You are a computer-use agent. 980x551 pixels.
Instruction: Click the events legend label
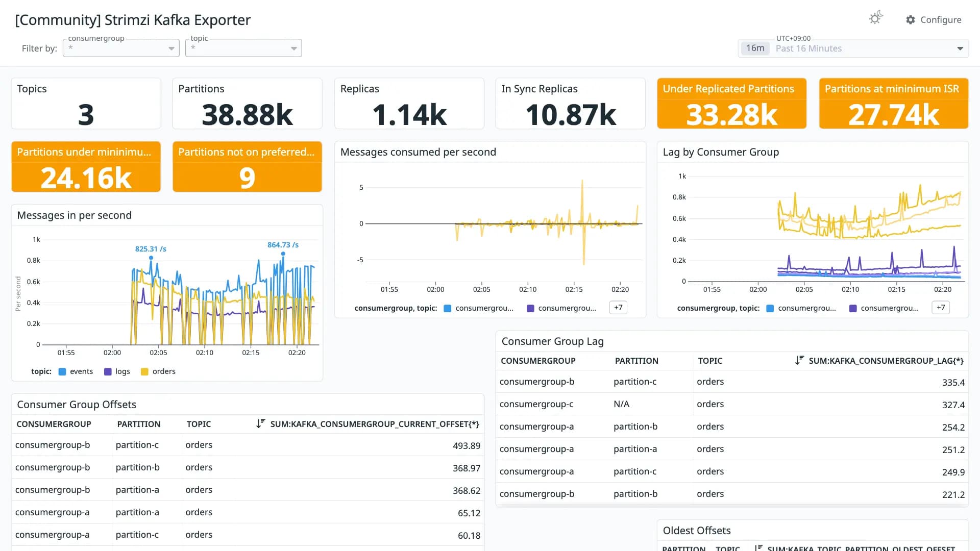click(x=81, y=371)
